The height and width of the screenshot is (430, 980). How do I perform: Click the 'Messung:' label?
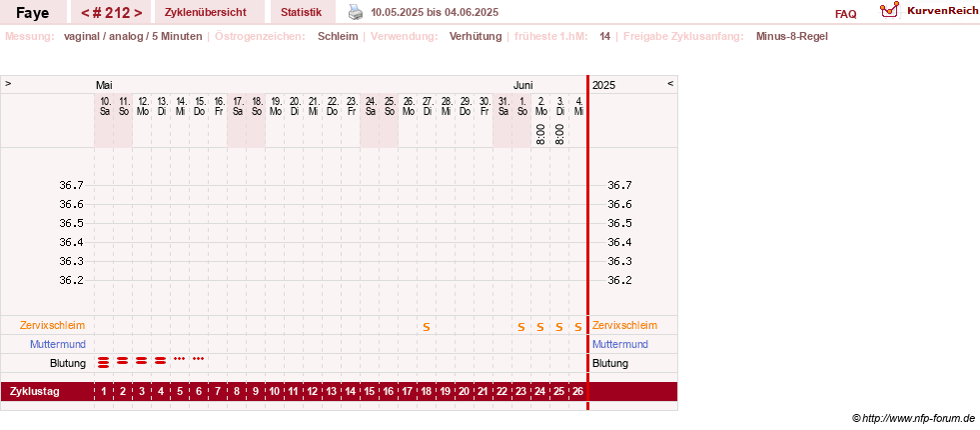[x=30, y=36]
